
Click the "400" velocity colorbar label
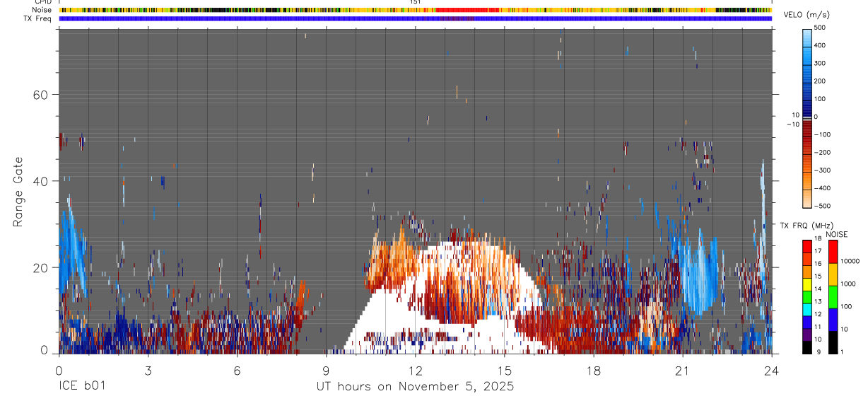819,45
